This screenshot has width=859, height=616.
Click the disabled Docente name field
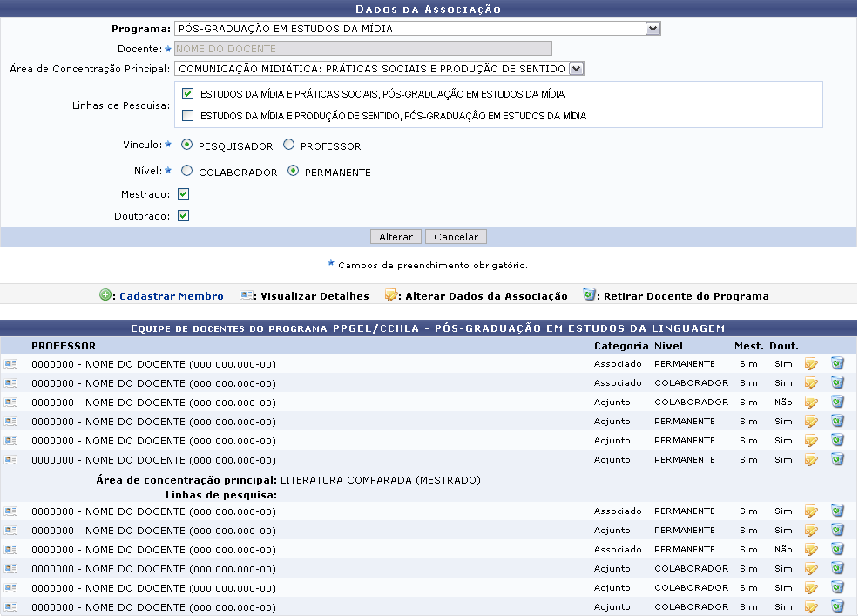362,49
